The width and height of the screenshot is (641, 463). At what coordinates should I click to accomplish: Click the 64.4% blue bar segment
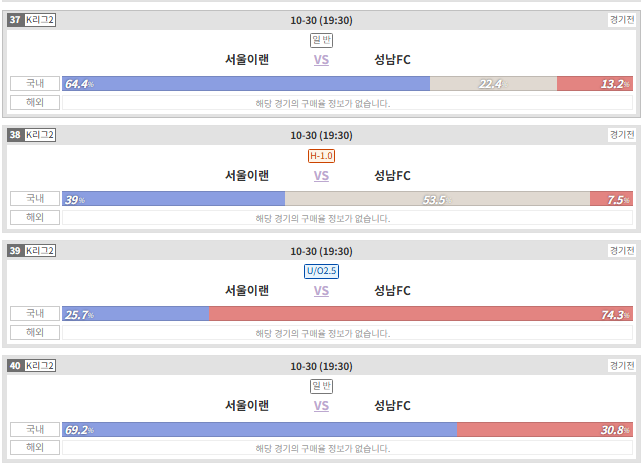coord(246,83)
